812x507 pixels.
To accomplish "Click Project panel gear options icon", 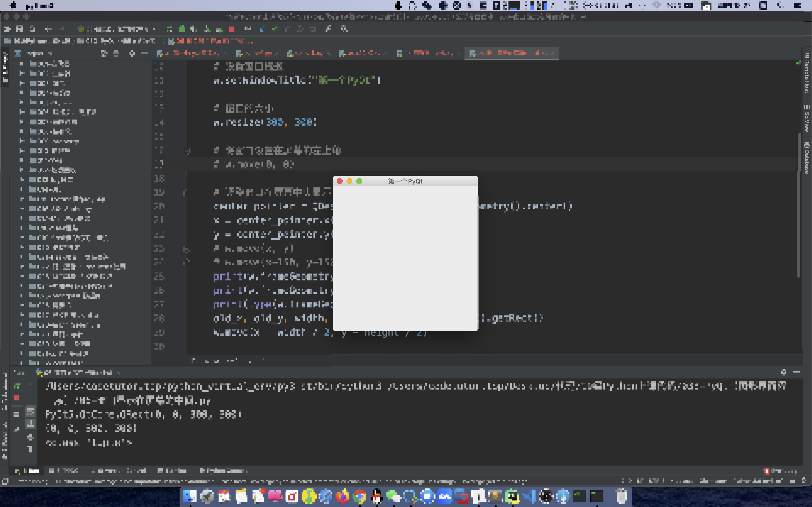I will (x=132, y=53).
